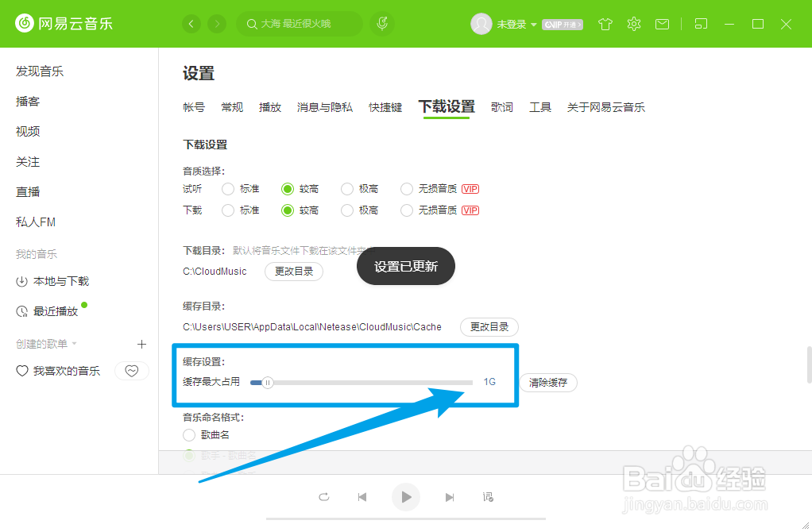812x532 pixels.
Task: Switch to 常规 settings tab
Action: tap(232, 107)
